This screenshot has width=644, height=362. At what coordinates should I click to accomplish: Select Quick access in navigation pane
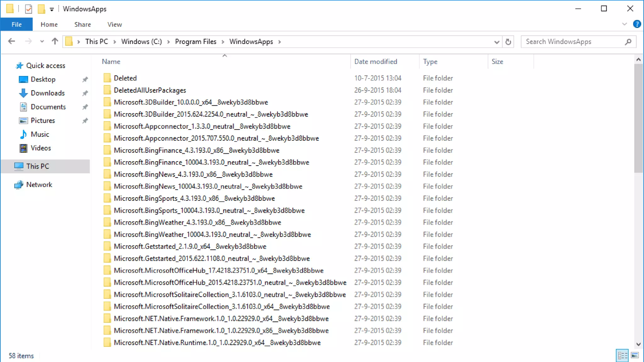(x=46, y=65)
